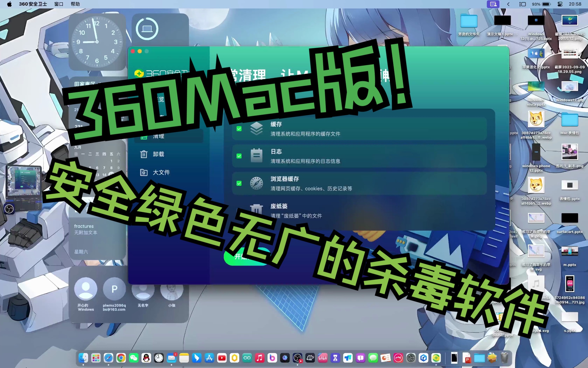This screenshot has width=588, height=368.
Task: Open Mail with unread badge in the Dock
Action: coord(171,358)
